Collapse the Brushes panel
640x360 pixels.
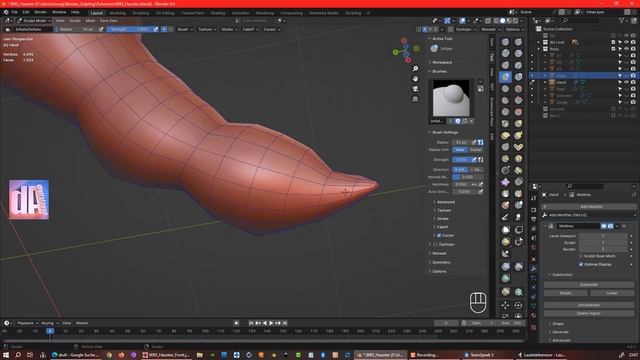point(439,71)
